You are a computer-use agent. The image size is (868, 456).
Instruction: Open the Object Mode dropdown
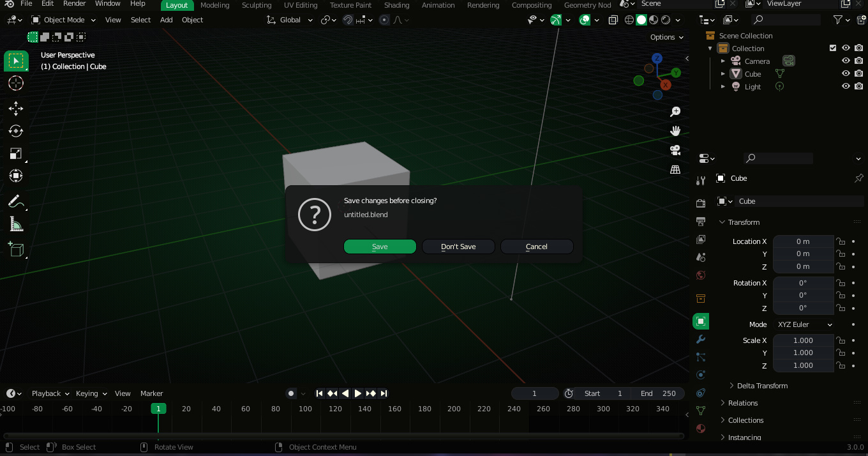(x=63, y=20)
